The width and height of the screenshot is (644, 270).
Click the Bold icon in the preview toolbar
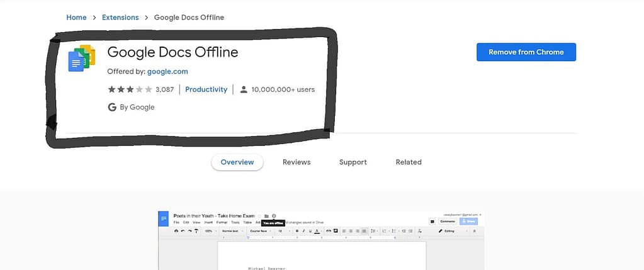pyautogui.click(x=297, y=231)
